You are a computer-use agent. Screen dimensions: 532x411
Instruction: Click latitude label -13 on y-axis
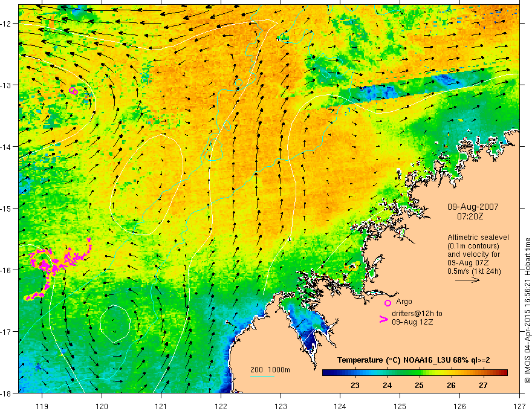tap(7, 85)
